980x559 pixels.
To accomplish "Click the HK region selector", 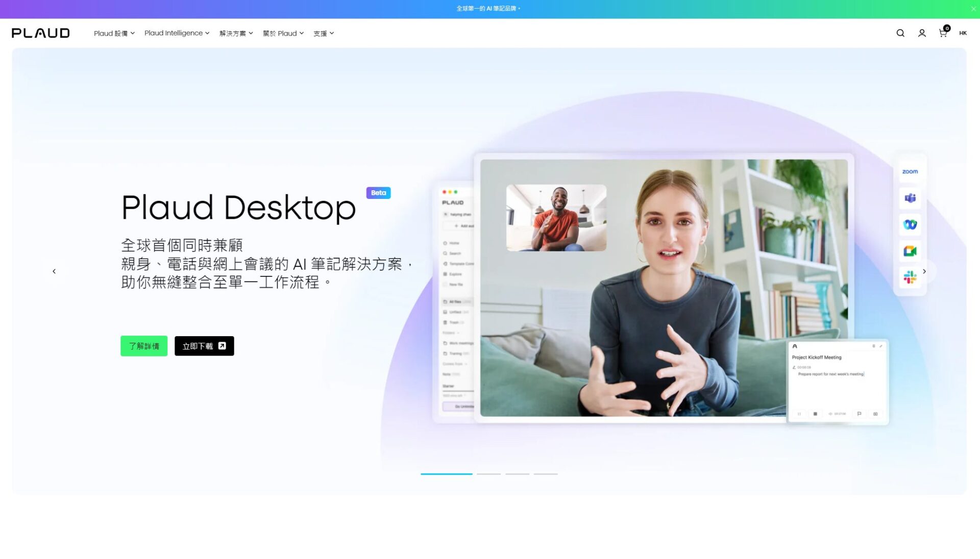I will (x=963, y=33).
